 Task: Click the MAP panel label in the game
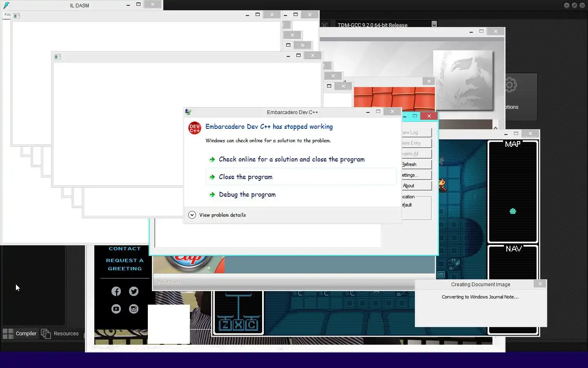[x=513, y=144]
